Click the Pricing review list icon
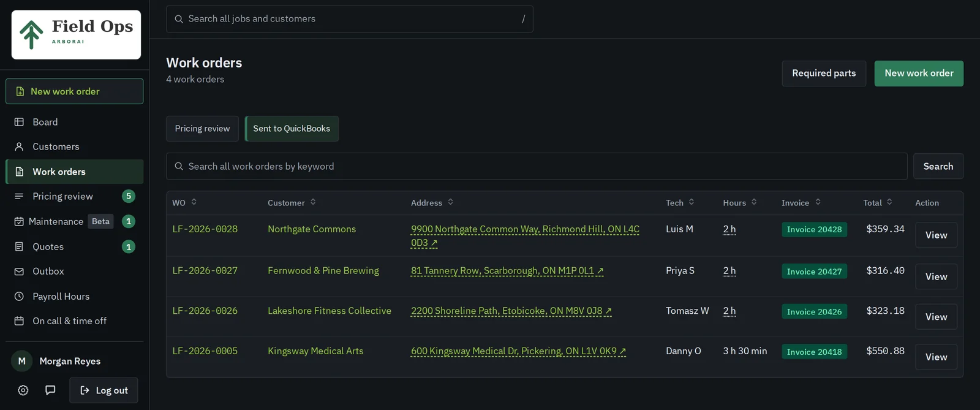The image size is (980, 410). click(x=19, y=196)
